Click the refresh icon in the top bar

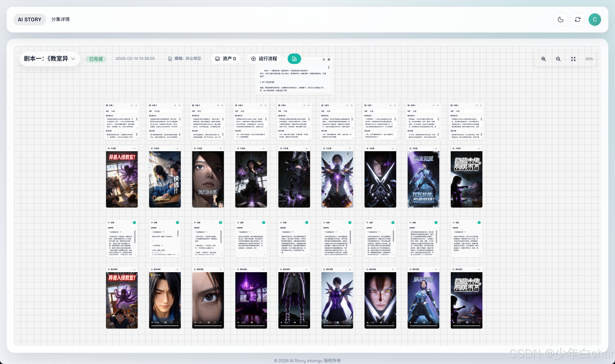578,20
